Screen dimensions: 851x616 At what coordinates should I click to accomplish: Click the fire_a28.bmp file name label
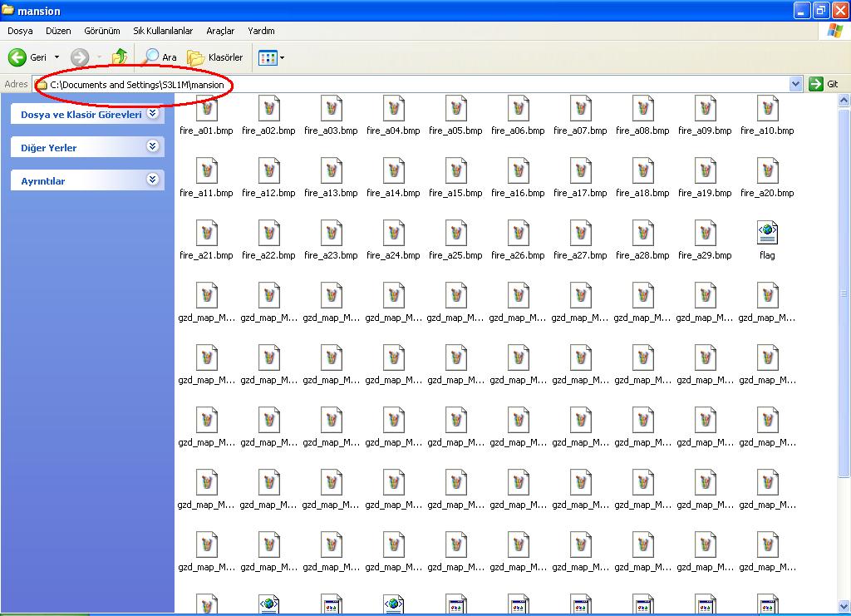(x=643, y=255)
